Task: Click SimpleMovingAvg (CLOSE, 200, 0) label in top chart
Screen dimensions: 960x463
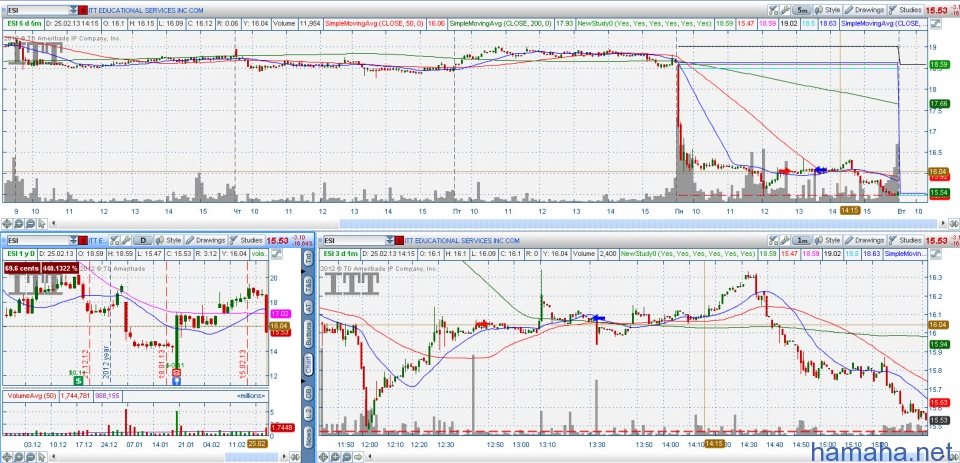Action: coord(501,24)
